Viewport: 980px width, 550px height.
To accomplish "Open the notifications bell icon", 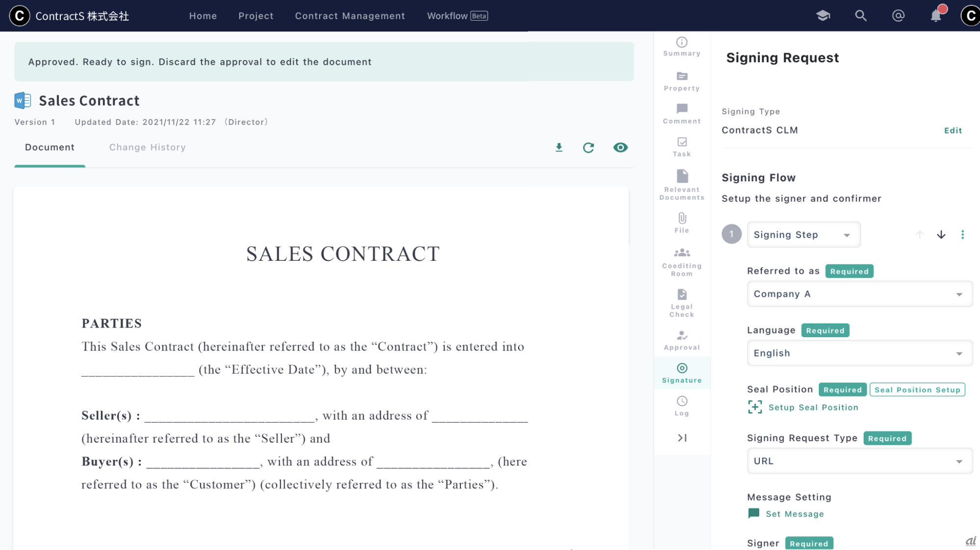I will pyautogui.click(x=935, y=16).
